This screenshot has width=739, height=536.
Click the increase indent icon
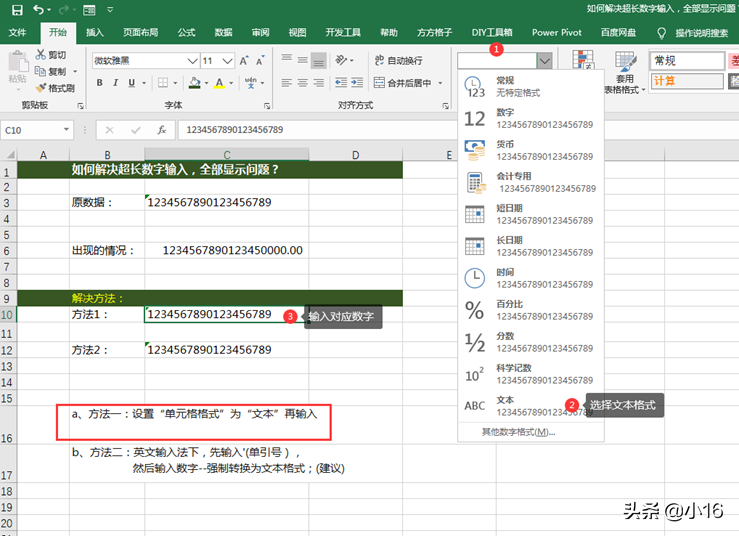tap(357, 83)
